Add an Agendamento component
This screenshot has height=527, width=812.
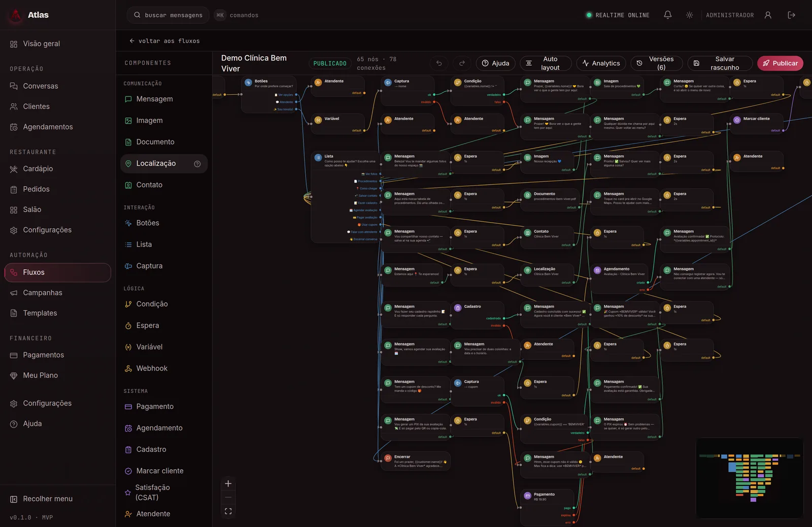point(164,428)
